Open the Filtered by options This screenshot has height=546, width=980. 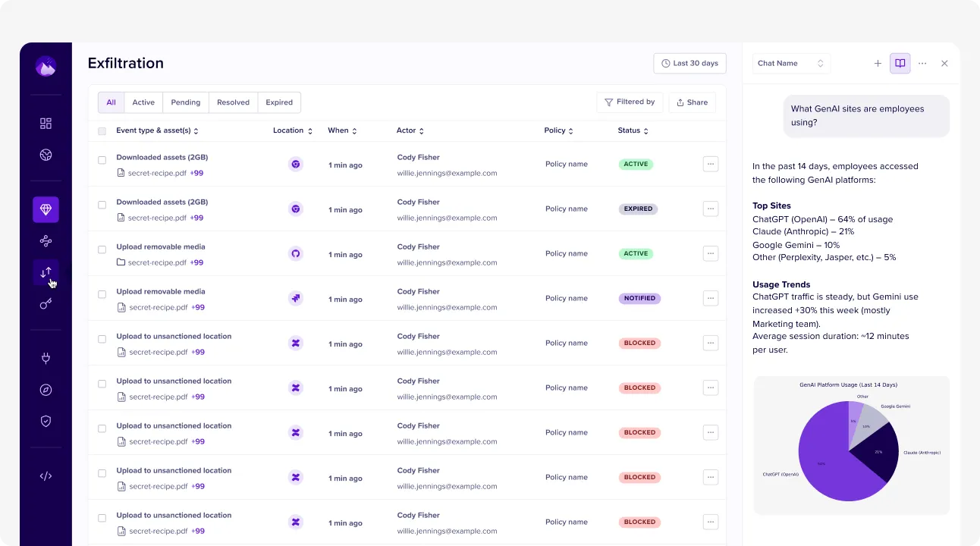click(x=630, y=102)
